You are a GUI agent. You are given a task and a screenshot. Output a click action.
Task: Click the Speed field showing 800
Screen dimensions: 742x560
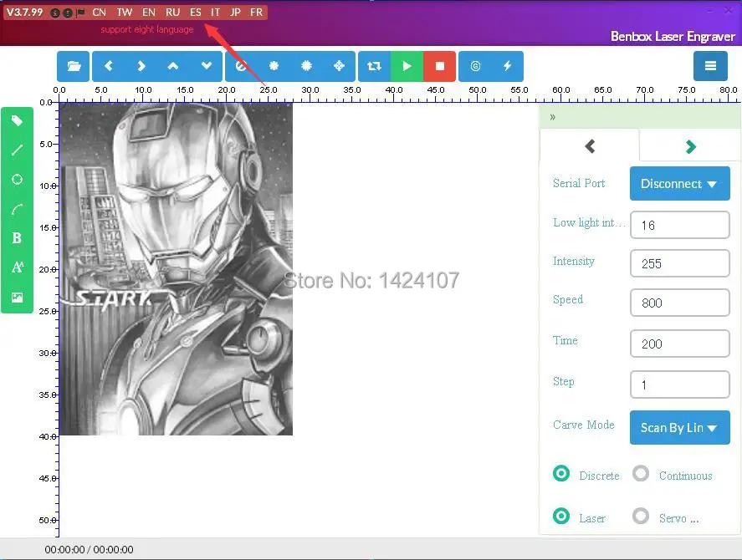679,303
